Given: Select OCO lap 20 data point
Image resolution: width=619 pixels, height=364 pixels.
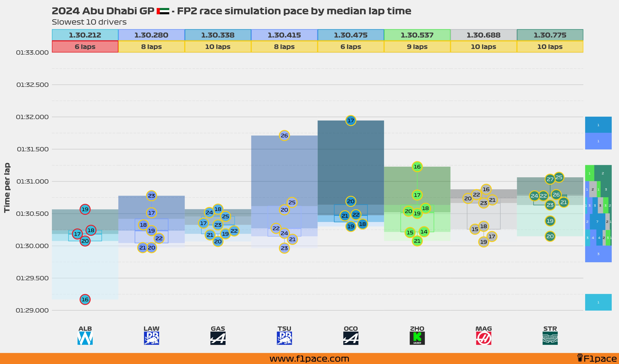Looking at the screenshot, I should pos(351,201).
